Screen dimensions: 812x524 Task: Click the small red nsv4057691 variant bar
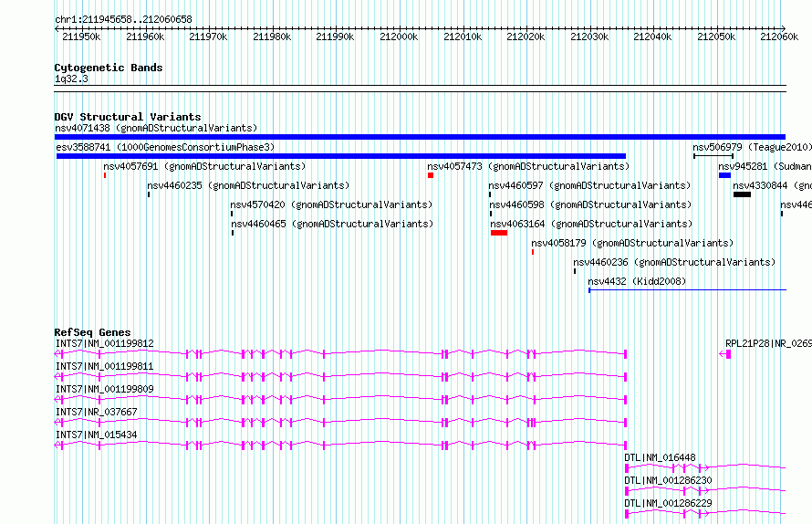[105, 175]
